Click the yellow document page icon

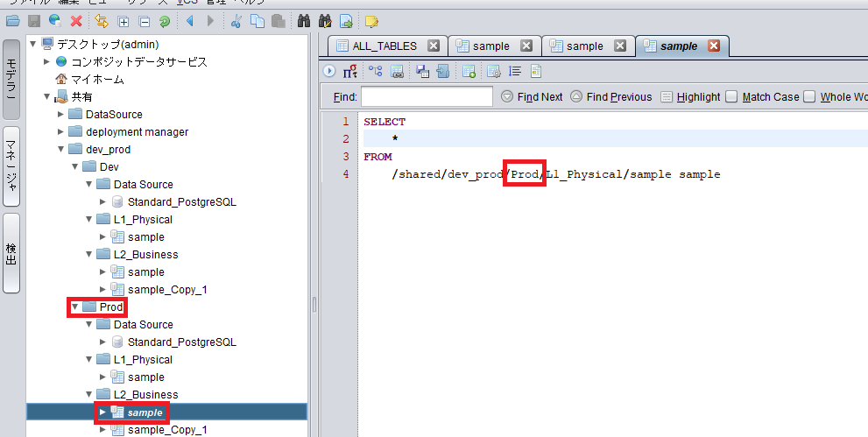click(x=535, y=71)
